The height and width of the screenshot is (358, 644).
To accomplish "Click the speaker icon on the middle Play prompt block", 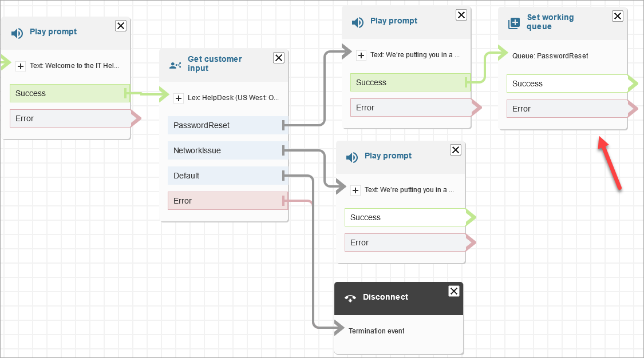I will [x=351, y=156].
